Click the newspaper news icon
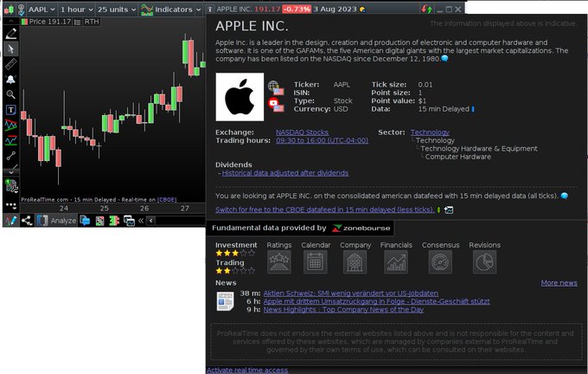This screenshot has height=374, width=588. coord(225,301)
